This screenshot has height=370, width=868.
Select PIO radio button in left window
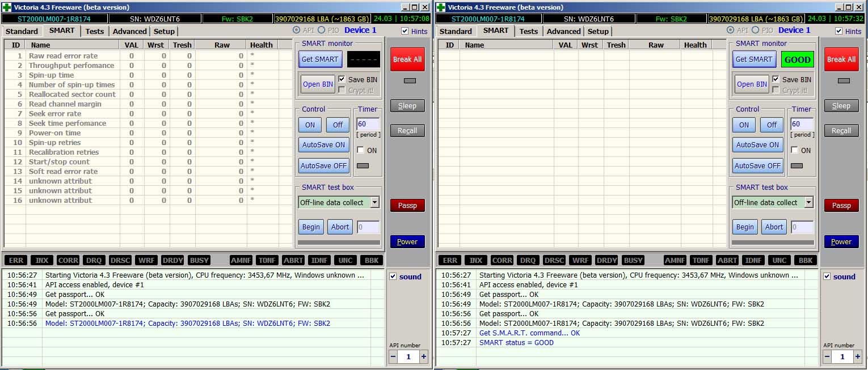321,30
